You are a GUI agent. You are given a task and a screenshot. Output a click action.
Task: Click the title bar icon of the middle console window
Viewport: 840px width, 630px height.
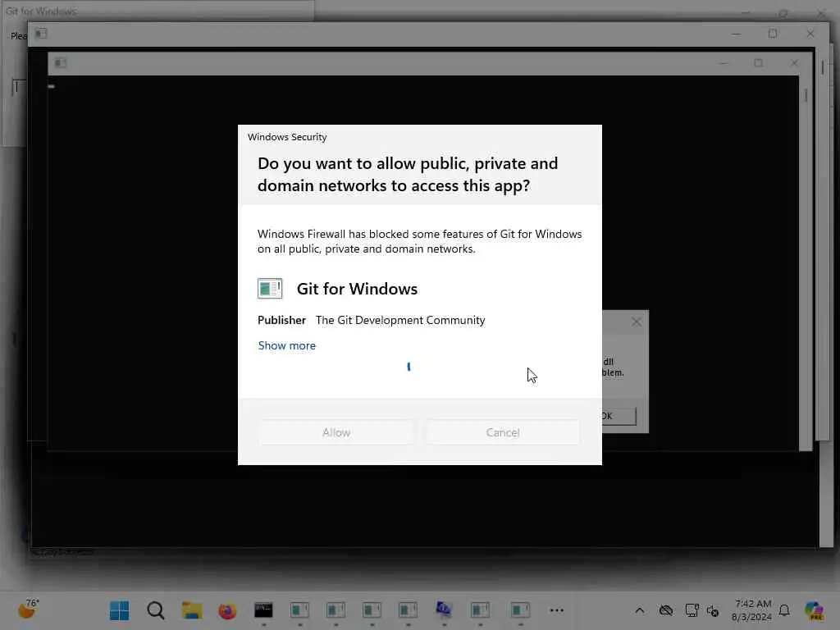[41, 34]
